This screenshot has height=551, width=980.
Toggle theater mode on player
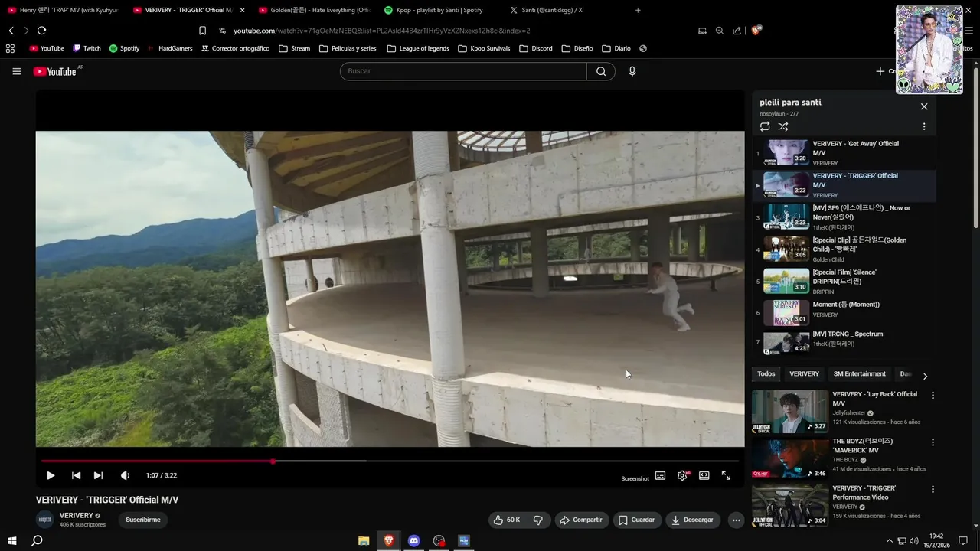coord(704,475)
